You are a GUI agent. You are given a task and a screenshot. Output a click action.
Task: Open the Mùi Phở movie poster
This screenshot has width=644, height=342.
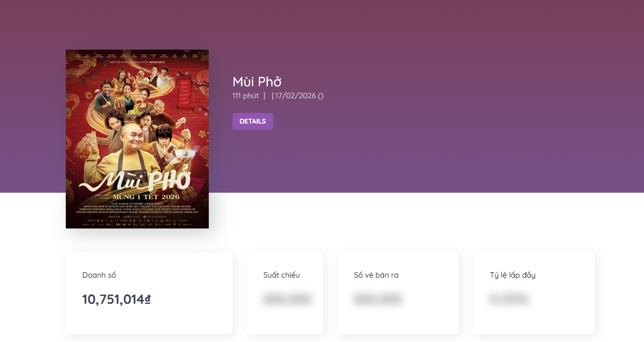137,139
